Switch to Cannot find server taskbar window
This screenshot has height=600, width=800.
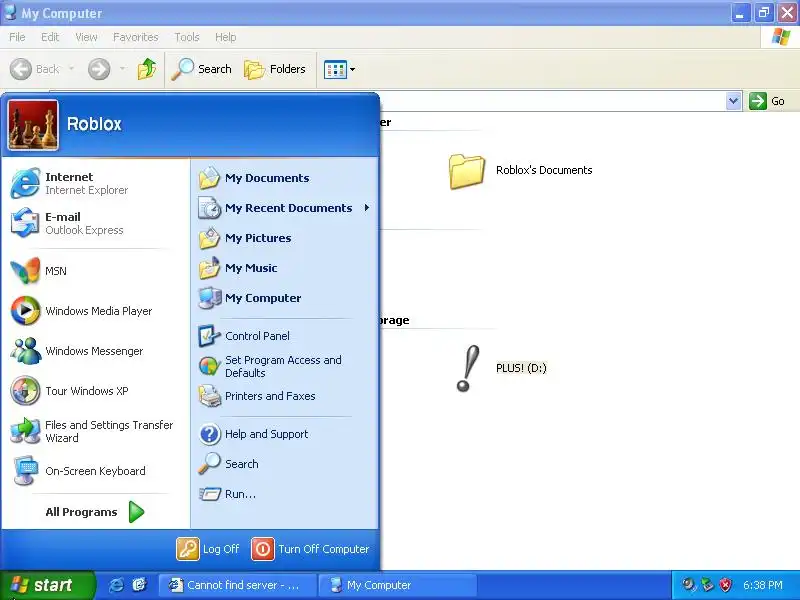pyautogui.click(x=237, y=585)
